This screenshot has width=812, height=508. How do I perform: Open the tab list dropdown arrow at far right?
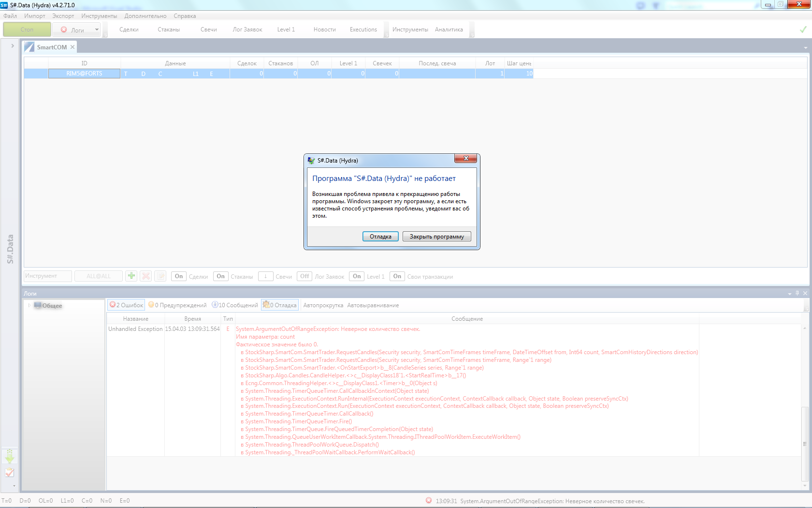coord(806,48)
